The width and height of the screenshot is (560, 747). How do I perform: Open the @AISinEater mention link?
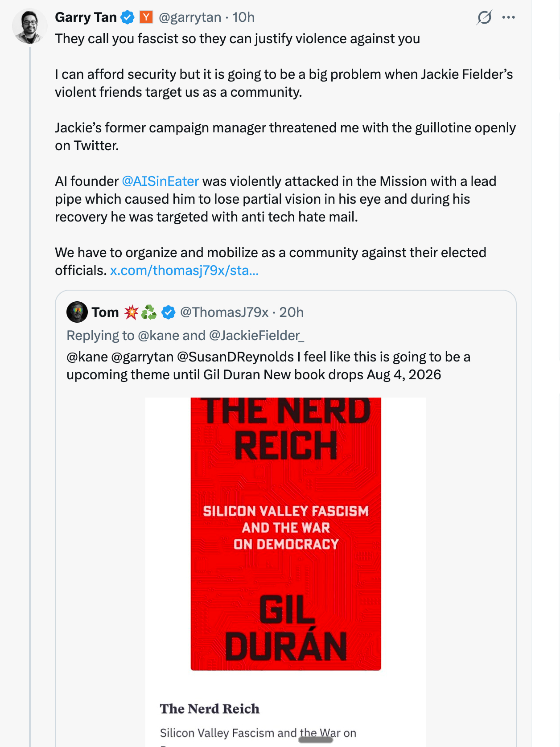[x=160, y=181]
